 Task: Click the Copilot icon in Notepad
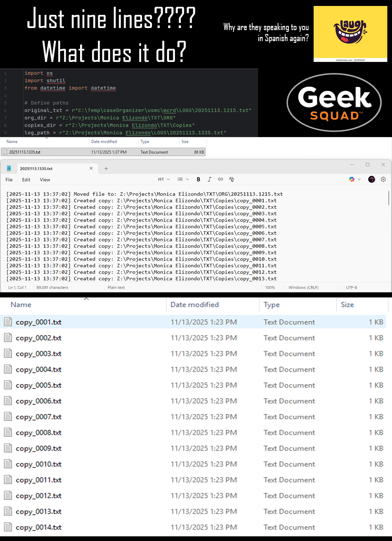coord(351,179)
